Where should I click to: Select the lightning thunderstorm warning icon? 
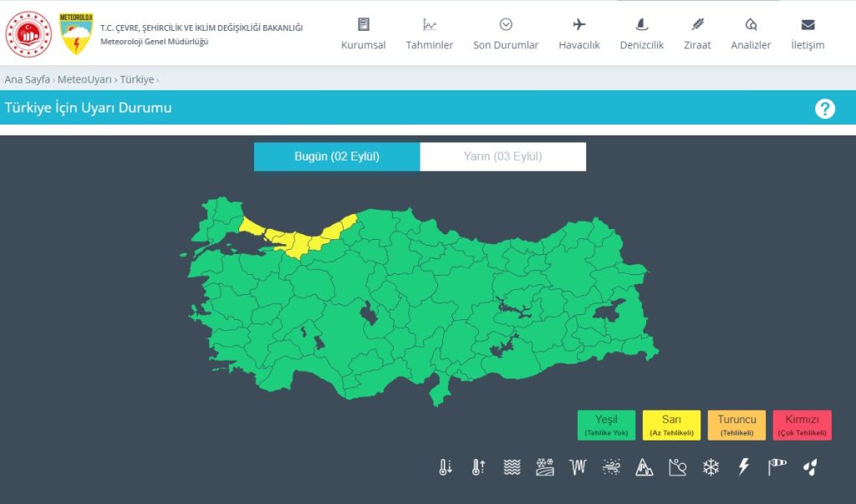point(743,467)
